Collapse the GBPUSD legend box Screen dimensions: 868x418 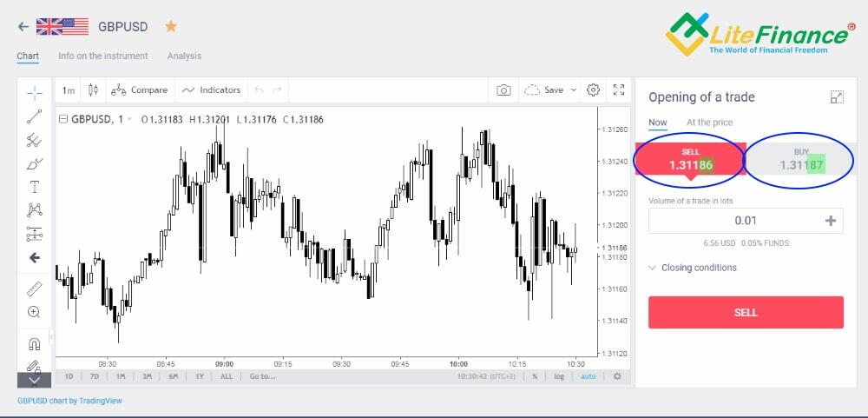click(x=63, y=119)
